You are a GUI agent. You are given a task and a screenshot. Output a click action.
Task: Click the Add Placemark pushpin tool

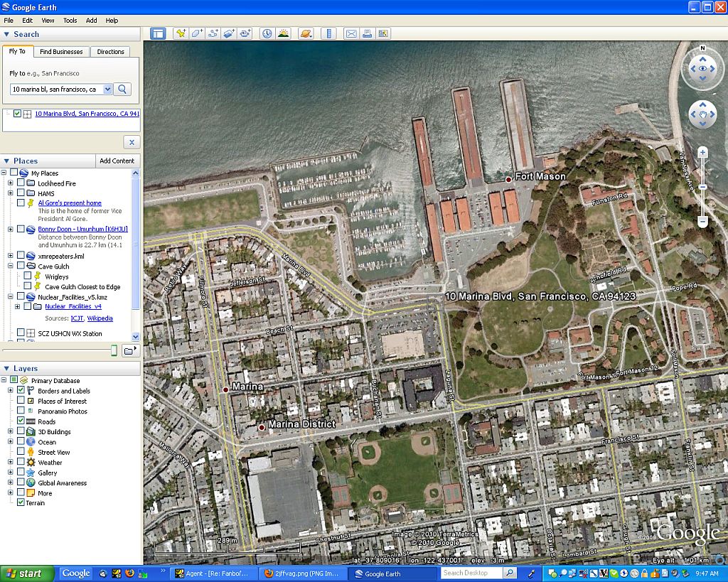(x=181, y=33)
